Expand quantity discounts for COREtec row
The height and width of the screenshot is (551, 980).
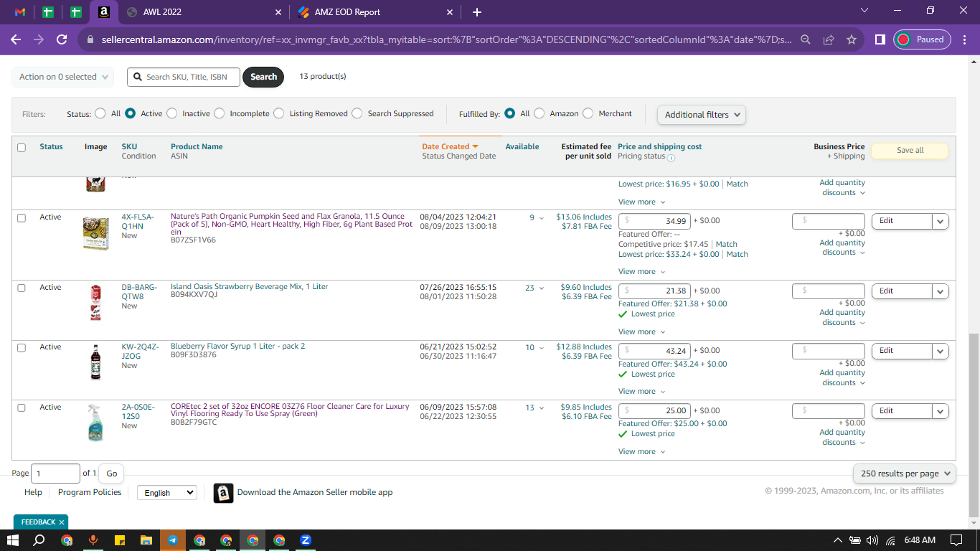[843, 437]
